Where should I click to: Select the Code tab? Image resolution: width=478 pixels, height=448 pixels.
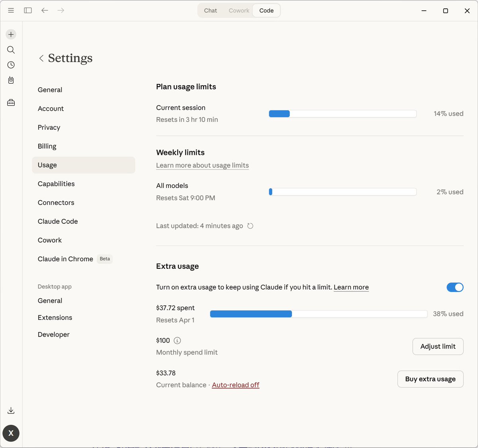pos(266,10)
